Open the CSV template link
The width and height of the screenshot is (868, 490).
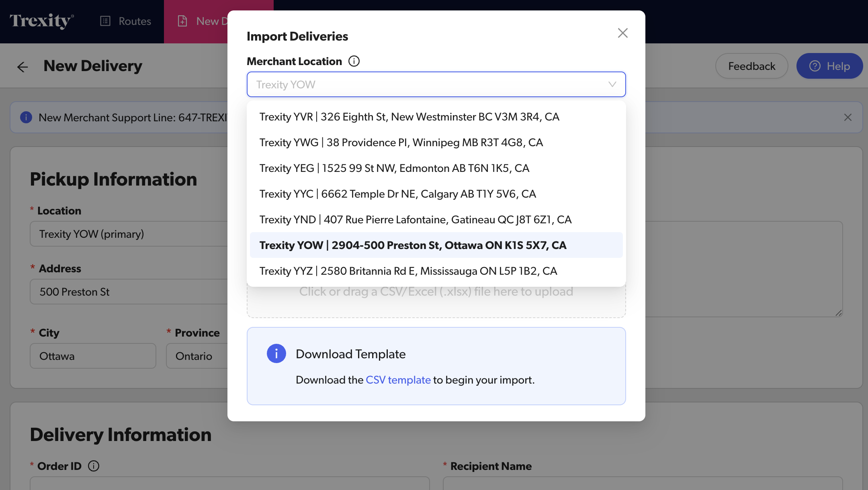click(x=398, y=380)
